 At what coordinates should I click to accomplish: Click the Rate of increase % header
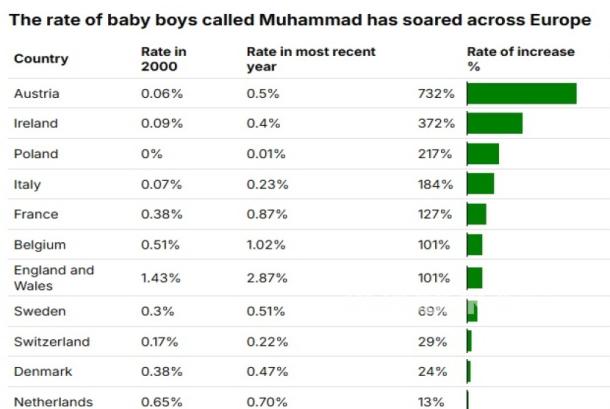coord(521,59)
